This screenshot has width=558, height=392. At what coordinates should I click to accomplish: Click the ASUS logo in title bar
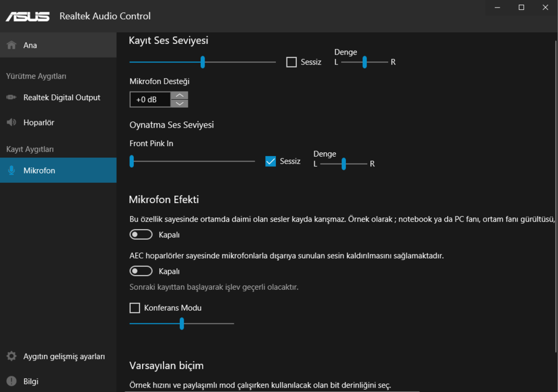(x=27, y=16)
